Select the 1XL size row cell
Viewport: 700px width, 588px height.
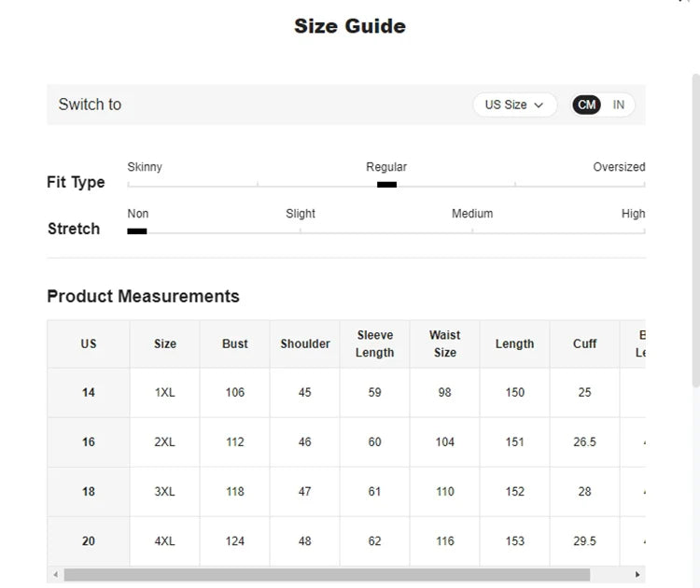165,392
